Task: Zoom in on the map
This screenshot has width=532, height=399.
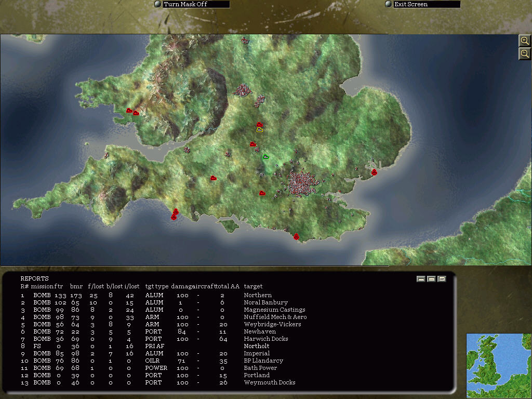Action: (x=524, y=40)
